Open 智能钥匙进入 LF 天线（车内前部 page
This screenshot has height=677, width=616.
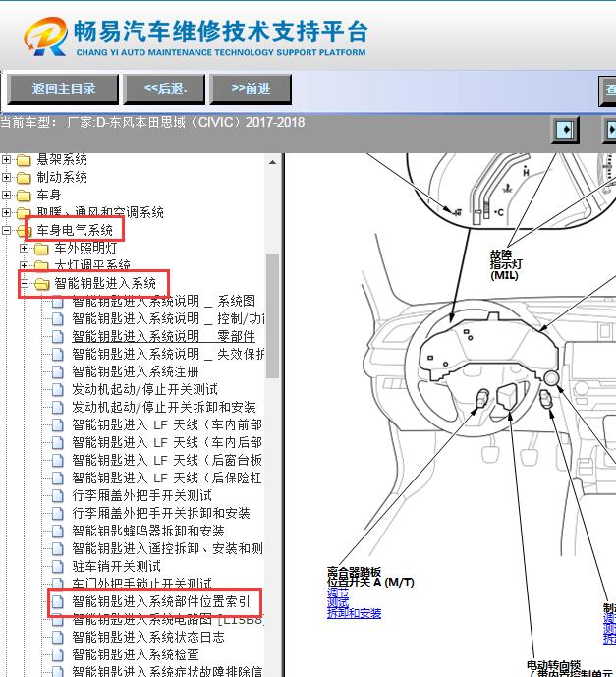coord(167,424)
